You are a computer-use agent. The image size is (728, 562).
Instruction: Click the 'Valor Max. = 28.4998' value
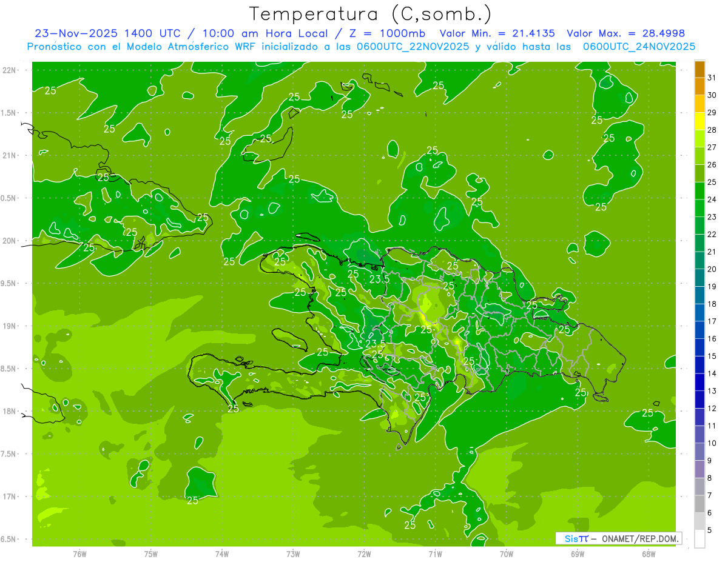point(625,33)
